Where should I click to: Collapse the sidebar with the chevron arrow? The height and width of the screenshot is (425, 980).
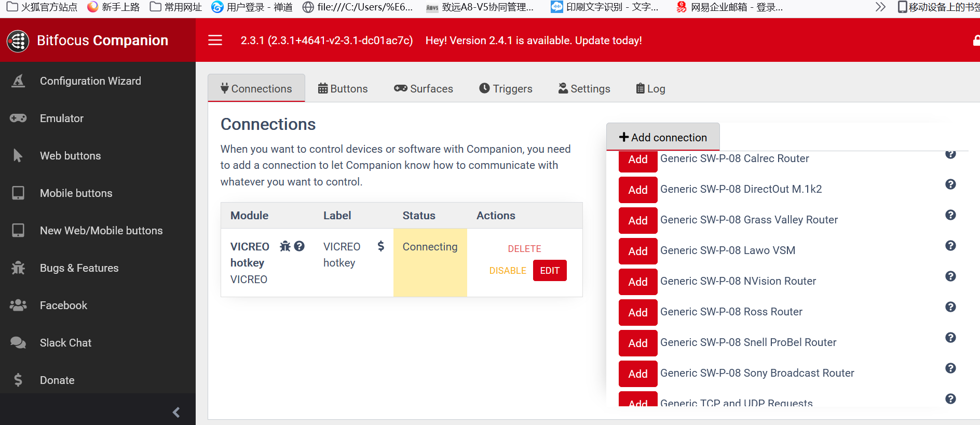[x=176, y=412]
